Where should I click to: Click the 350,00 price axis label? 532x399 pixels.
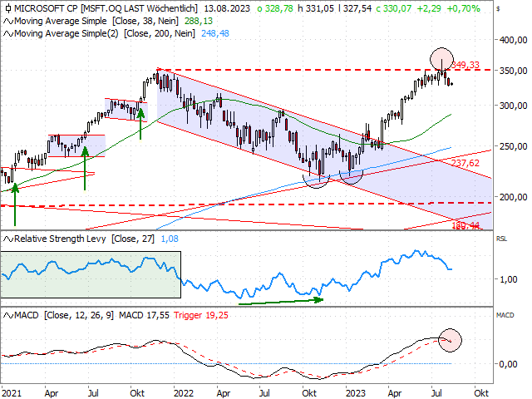(513, 71)
